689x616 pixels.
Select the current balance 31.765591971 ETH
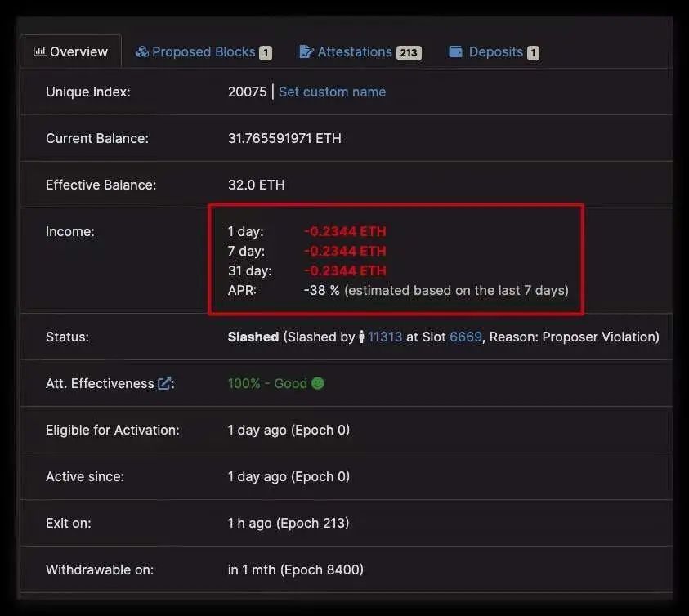pyautogui.click(x=284, y=138)
